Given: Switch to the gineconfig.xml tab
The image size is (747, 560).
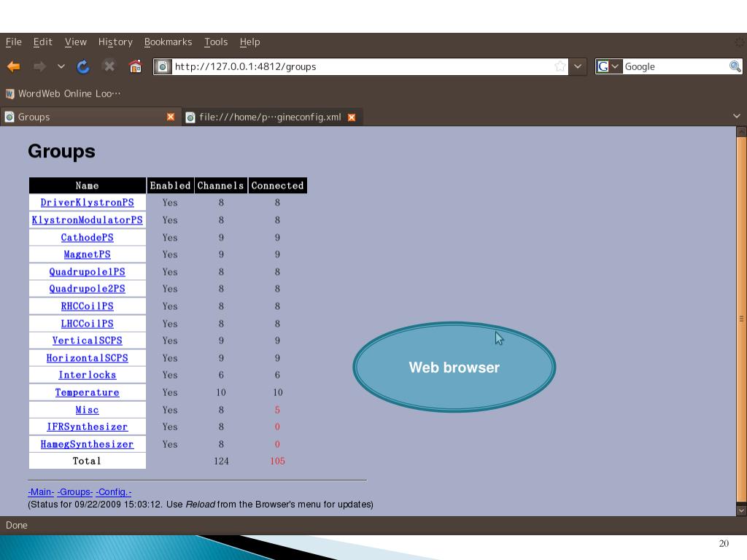Looking at the screenshot, I should point(272,117).
